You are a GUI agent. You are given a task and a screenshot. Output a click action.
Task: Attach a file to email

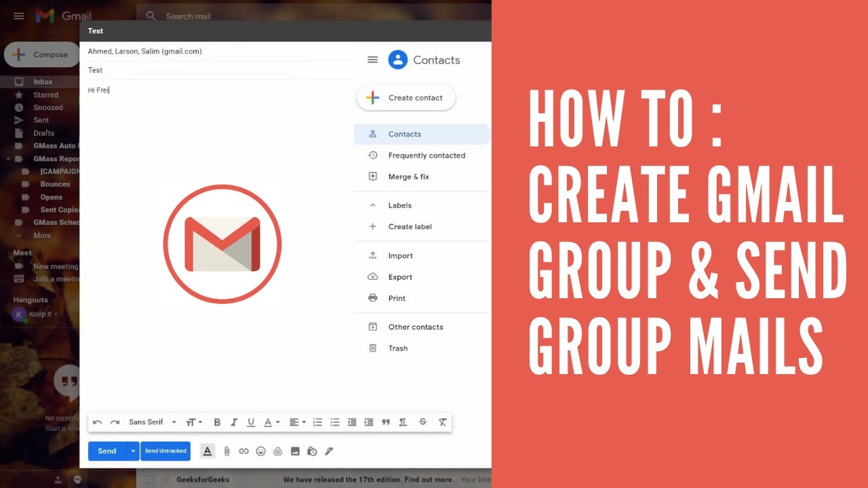(226, 451)
